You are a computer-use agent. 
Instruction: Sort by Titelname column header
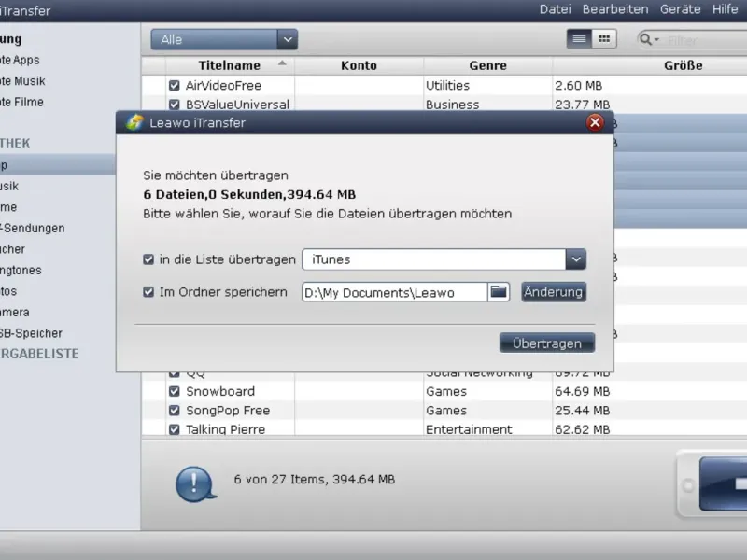click(229, 65)
